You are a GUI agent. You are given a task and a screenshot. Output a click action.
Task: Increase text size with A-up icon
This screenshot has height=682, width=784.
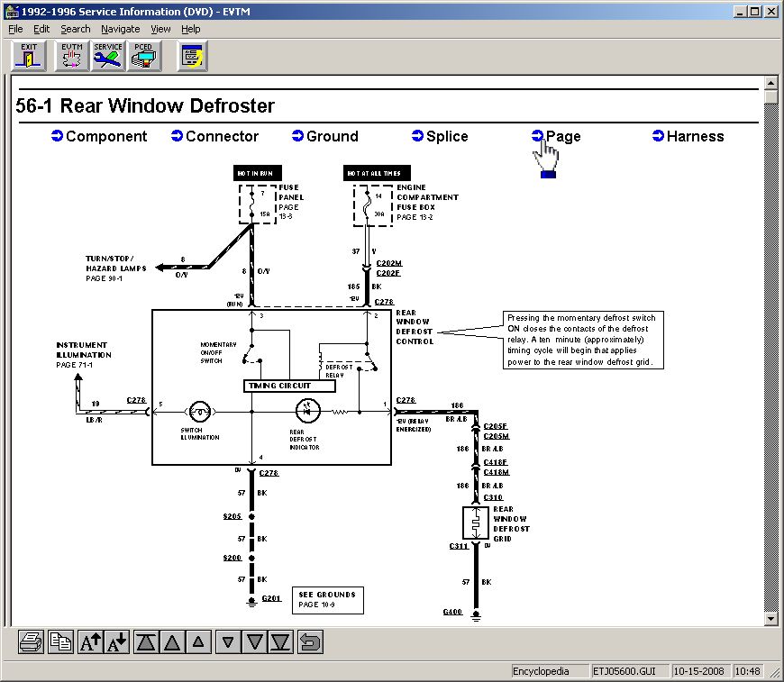pos(90,641)
